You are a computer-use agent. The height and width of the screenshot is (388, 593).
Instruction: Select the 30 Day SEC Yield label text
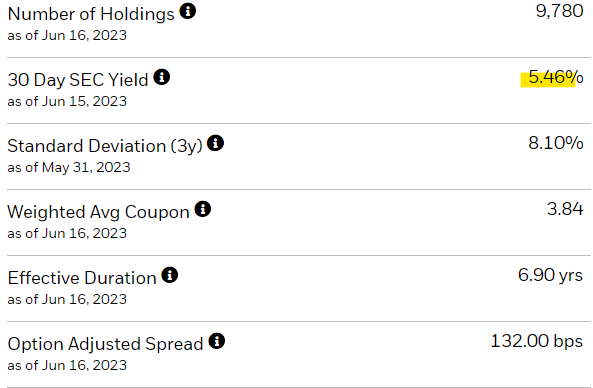pos(78,80)
